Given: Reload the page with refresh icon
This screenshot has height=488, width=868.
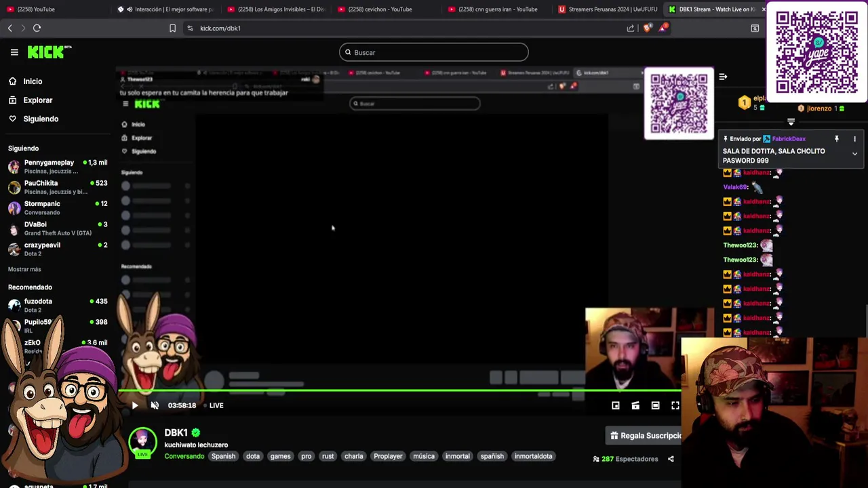Looking at the screenshot, I should (x=37, y=28).
